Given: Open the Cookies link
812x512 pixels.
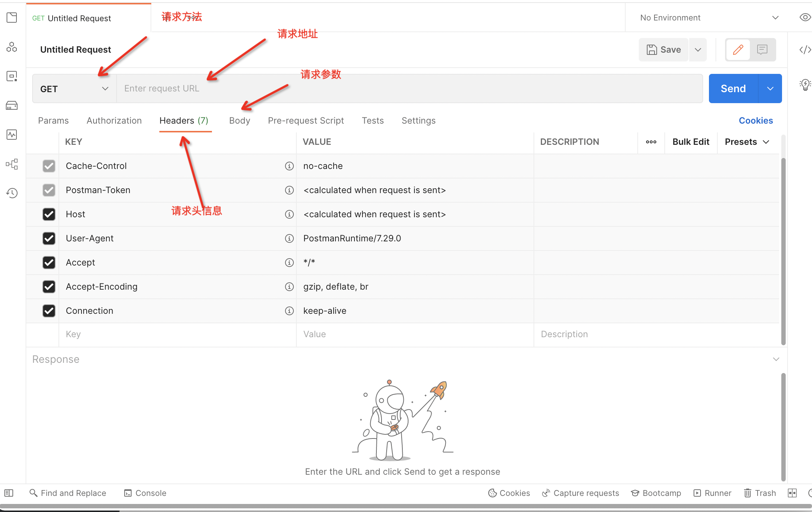Looking at the screenshot, I should click(755, 121).
